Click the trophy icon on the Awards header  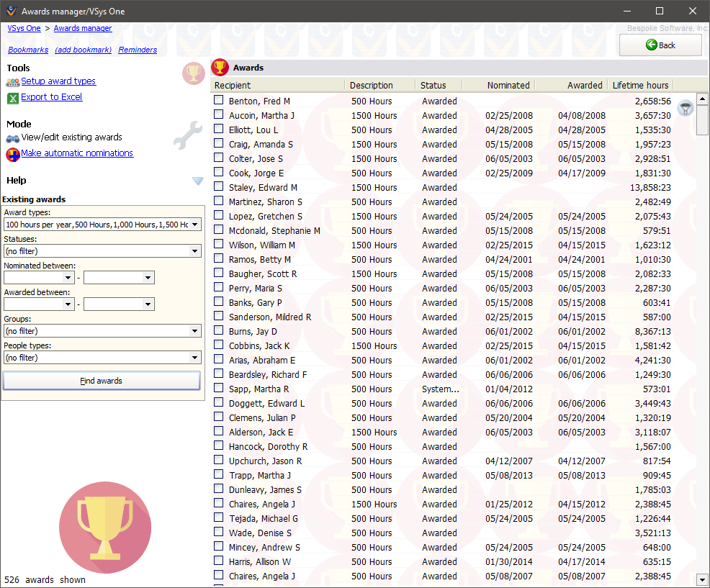[x=220, y=67]
